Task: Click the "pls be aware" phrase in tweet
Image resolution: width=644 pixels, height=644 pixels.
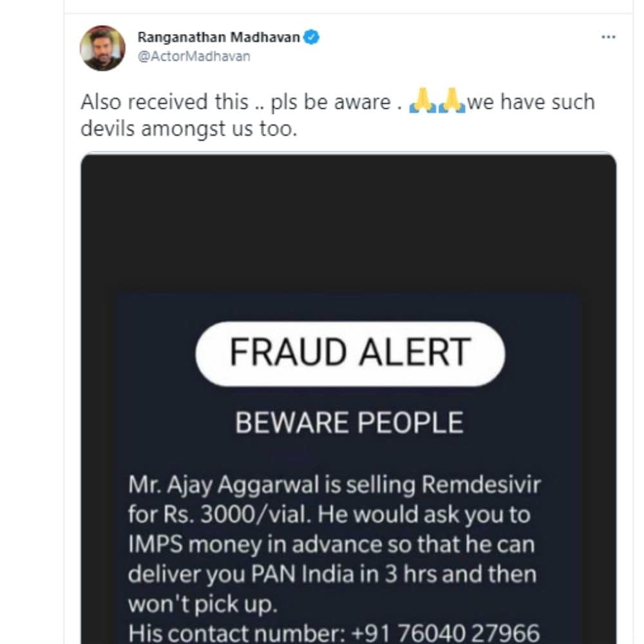Action: [x=330, y=102]
